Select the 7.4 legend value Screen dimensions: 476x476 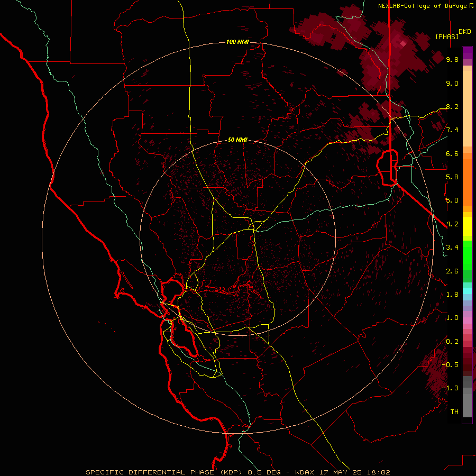click(452, 130)
